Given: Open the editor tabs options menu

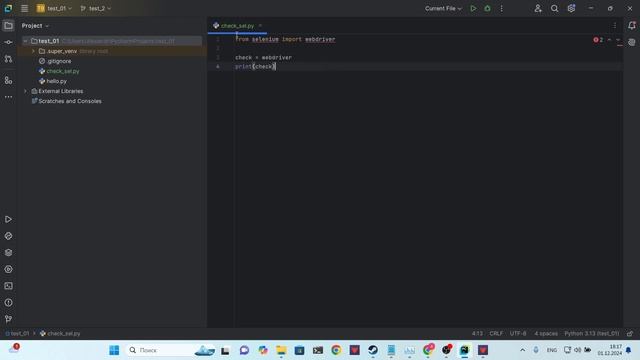Looking at the screenshot, I should pos(615,26).
